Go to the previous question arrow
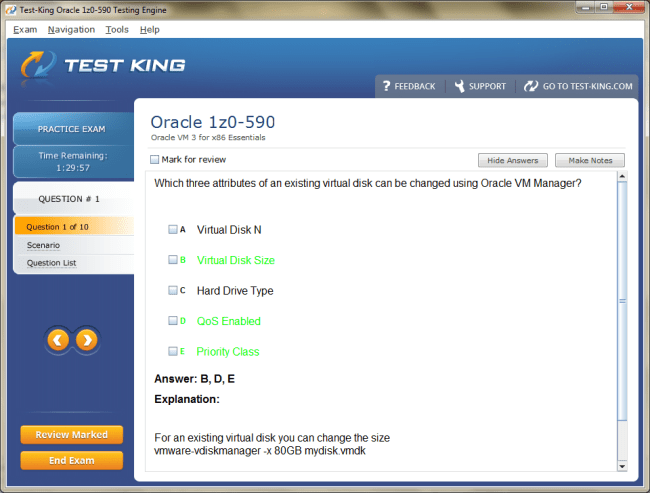Screen dimensions: 650x493 [x=58, y=340]
